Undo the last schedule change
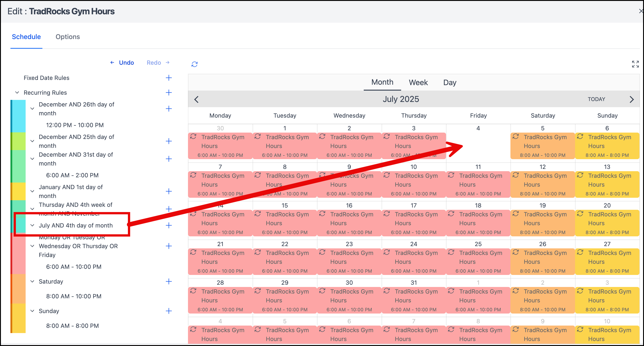This screenshot has width=644, height=346. (x=122, y=63)
